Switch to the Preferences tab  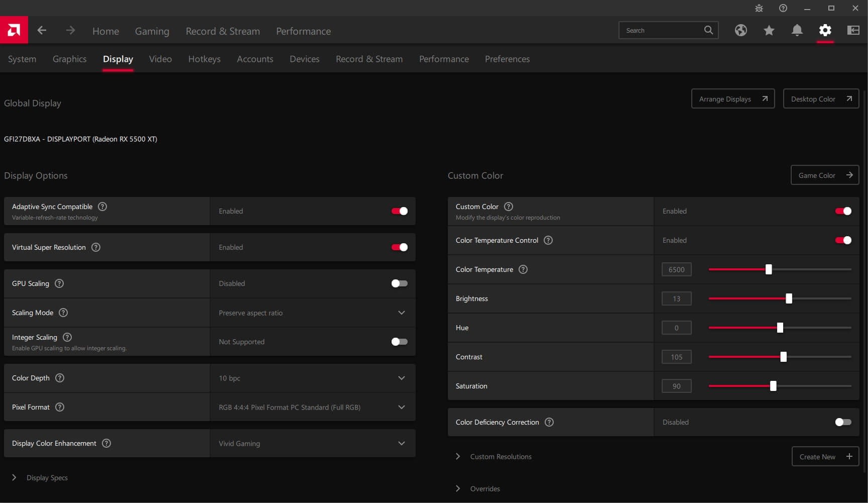tap(508, 59)
